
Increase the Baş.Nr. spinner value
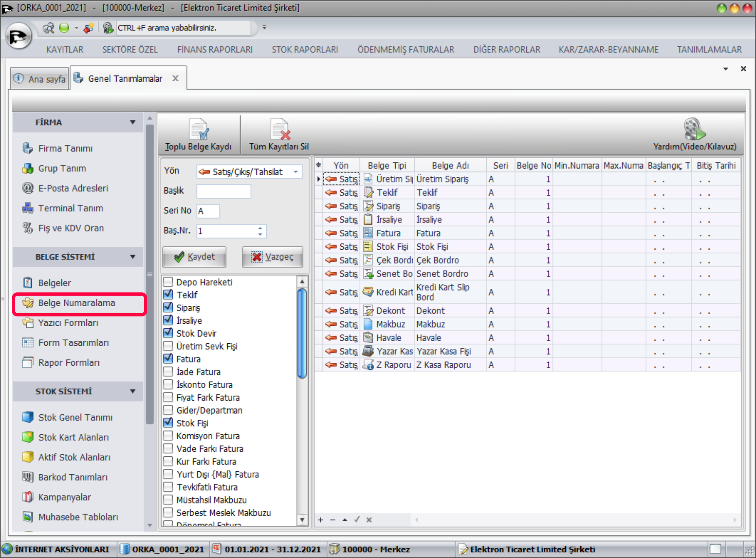(260, 228)
